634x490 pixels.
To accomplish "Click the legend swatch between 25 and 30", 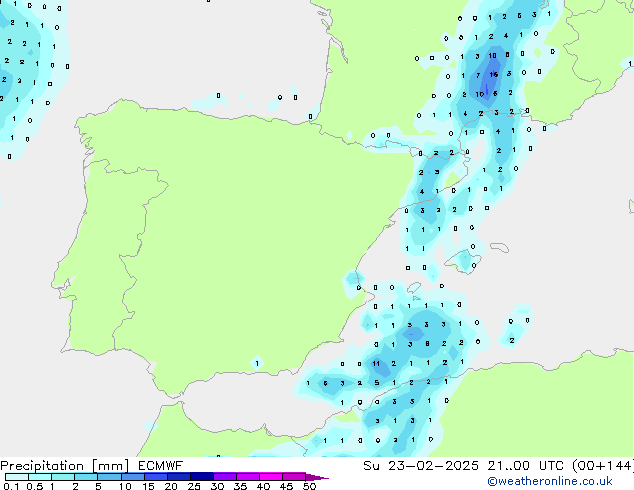I will coord(202,477).
